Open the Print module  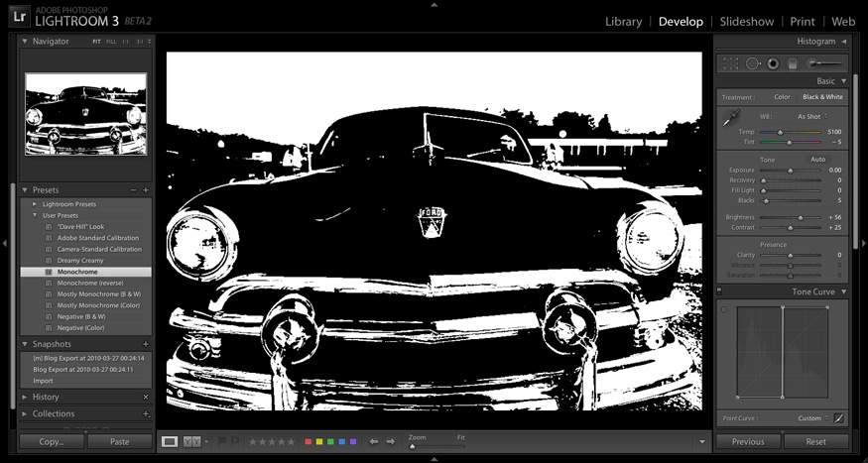point(803,22)
